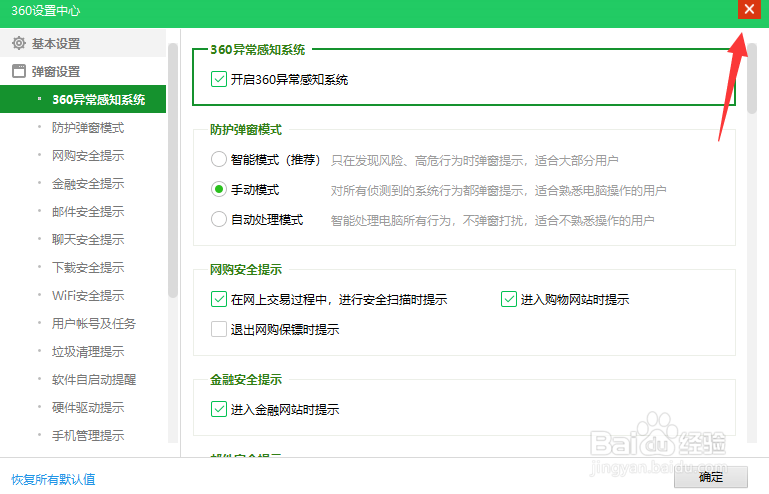Uncheck 开启360异常感知系统 checkbox

pos(219,79)
